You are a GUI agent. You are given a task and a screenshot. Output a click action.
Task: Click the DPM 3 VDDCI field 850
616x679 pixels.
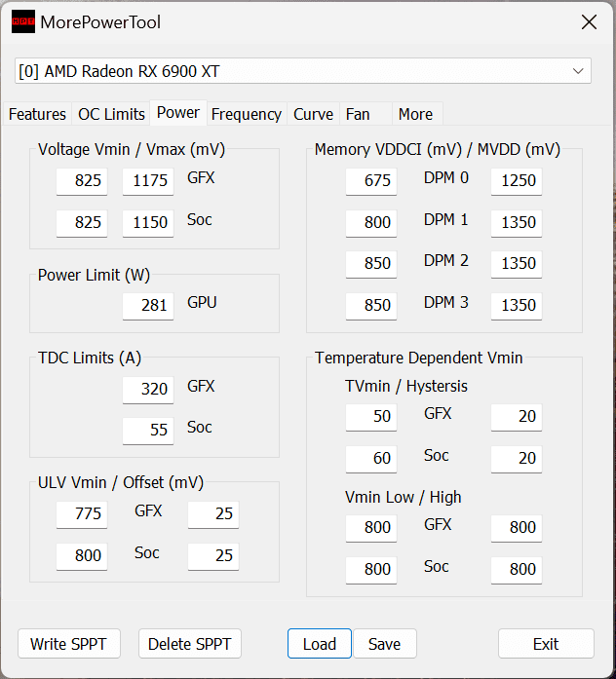tap(371, 306)
